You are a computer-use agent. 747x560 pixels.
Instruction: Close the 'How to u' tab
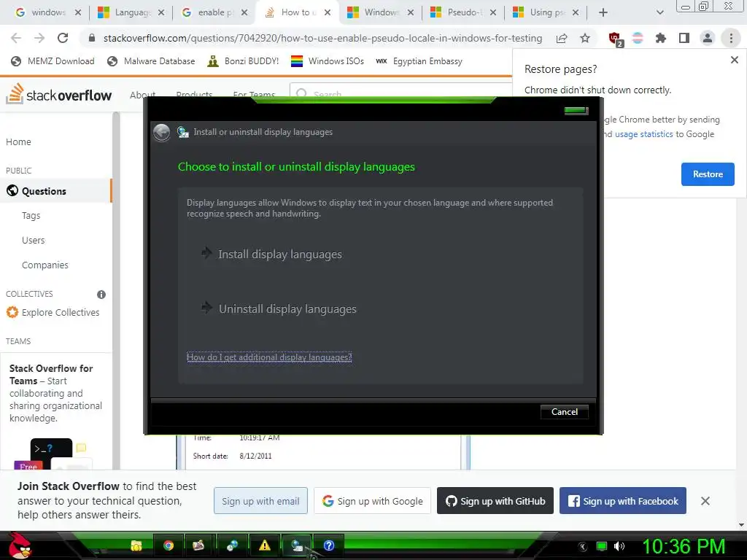pos(328,12)
